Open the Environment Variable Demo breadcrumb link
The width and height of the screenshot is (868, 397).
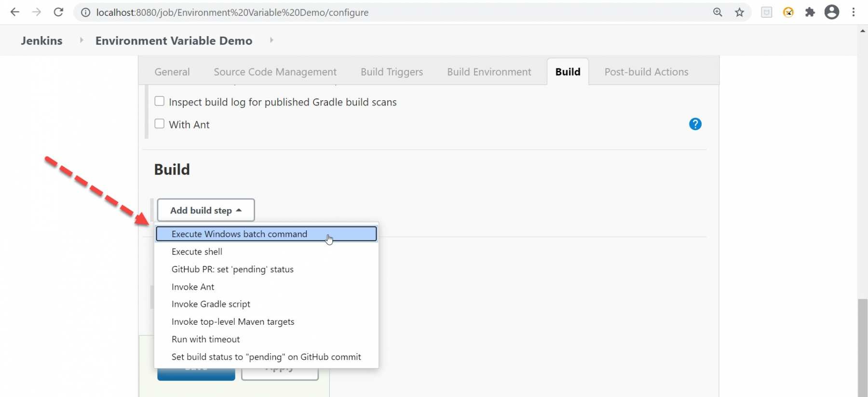174,40
